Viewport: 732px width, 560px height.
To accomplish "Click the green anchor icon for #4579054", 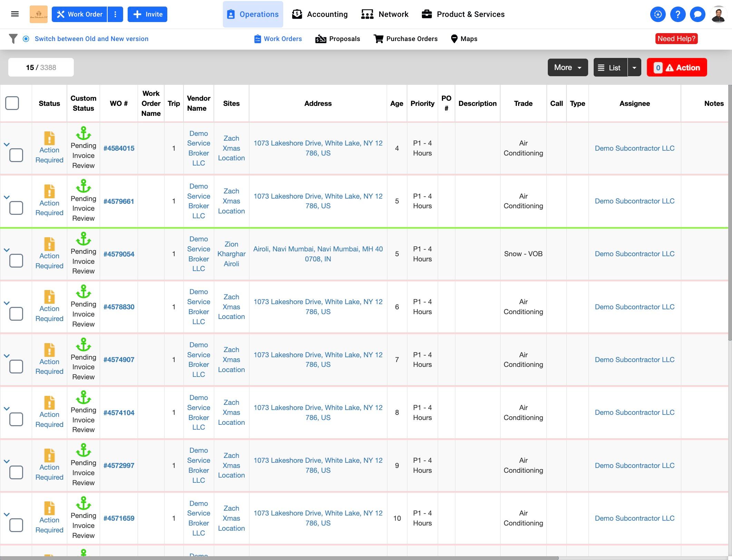I will coord(83,239).
